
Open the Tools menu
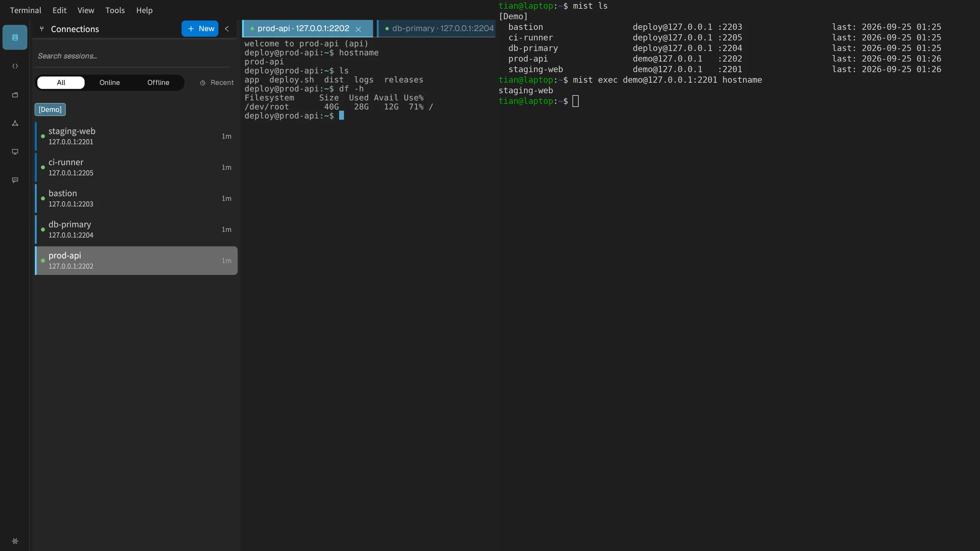115,10
